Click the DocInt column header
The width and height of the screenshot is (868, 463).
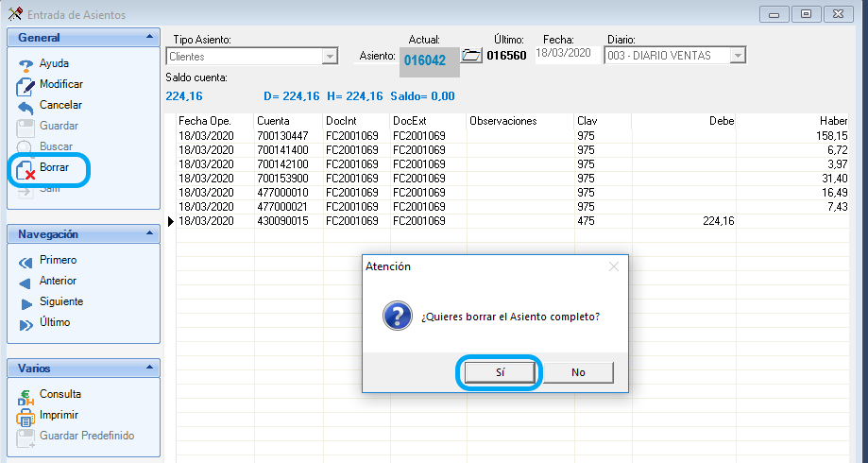(356, 121)
